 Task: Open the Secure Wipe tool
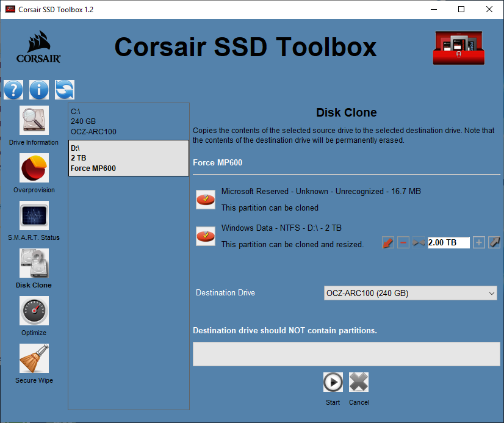pos(34,362)
